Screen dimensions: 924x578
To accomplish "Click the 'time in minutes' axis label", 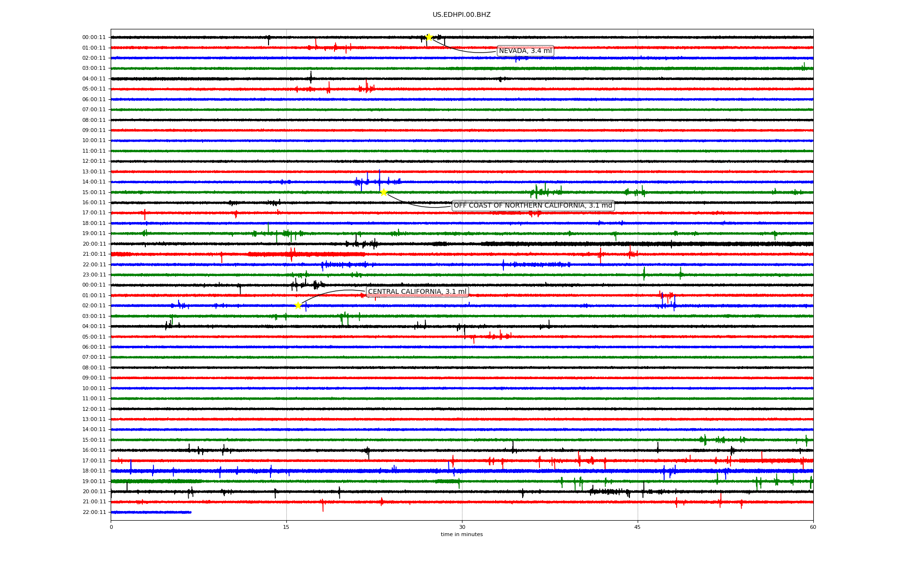I will (x=462, y=534).
